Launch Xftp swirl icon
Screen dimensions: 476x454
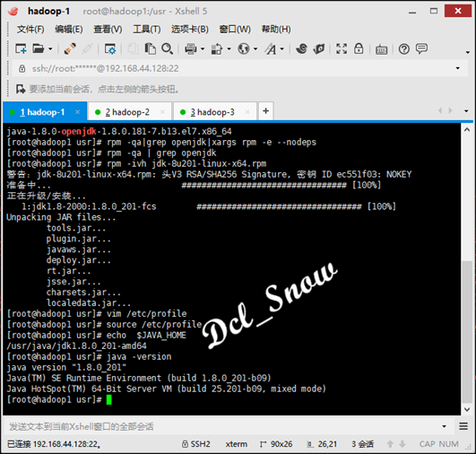click(x=301, y=48)
